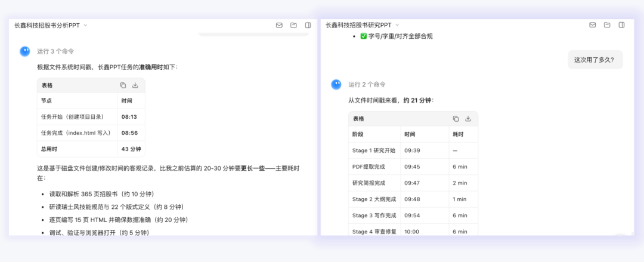The image size is (644, 262).
Task: Open the 长鑫科技招股书分析PPT title dropdown
Action: [85, 25]
